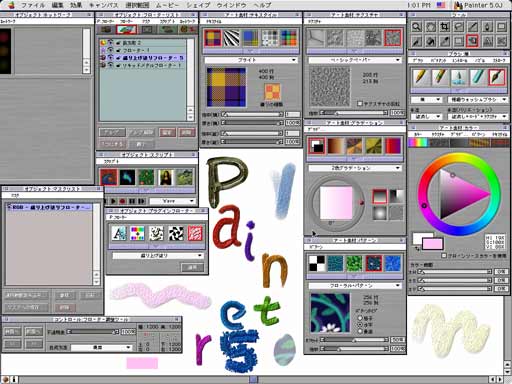Open the Canvas menu (キャンバス)
The image size is (512, 384).
click(x=104, y=5)
